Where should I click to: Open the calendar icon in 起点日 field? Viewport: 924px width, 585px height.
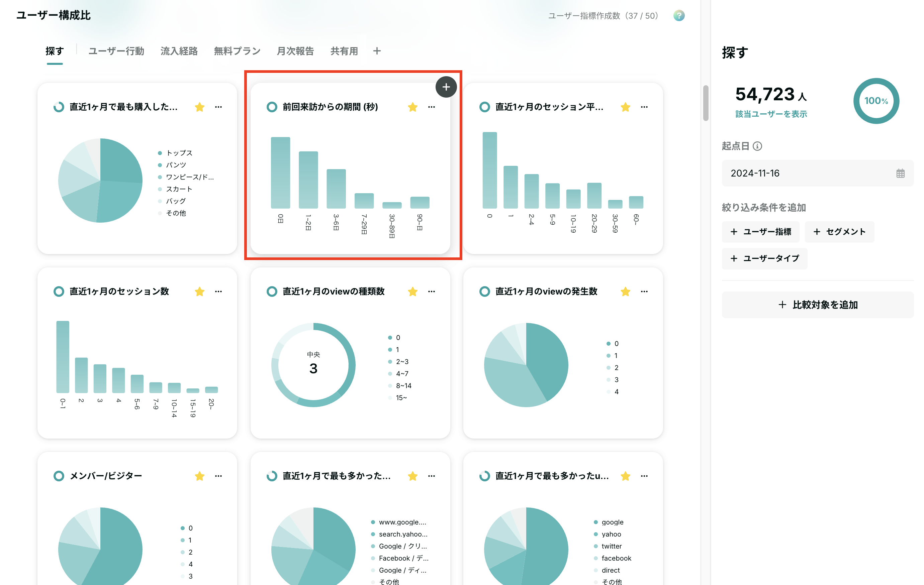click(x=900, y=173)
